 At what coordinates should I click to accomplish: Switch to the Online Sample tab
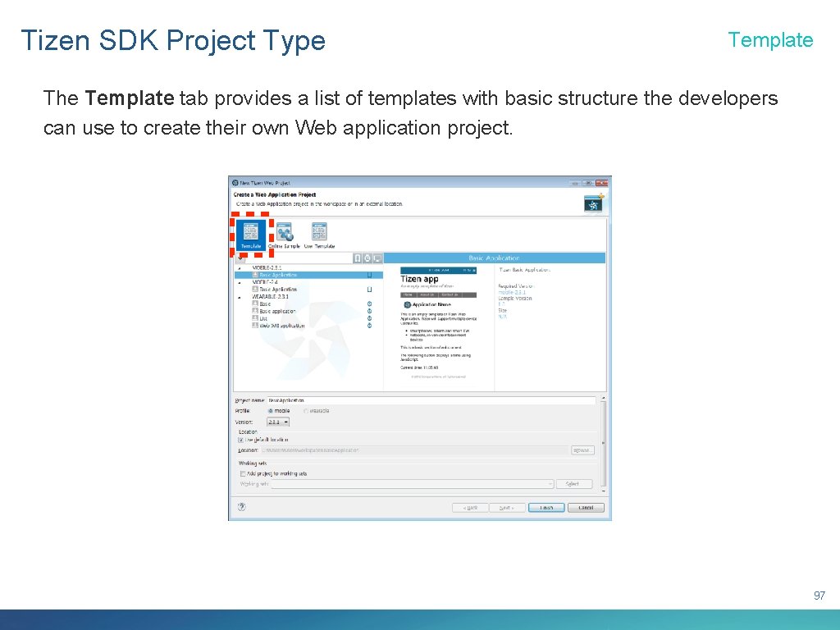[284, 235]
